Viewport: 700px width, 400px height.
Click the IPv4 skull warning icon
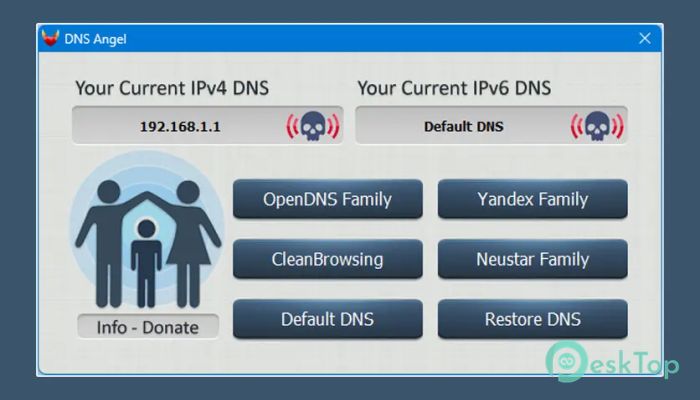(313, 126)
